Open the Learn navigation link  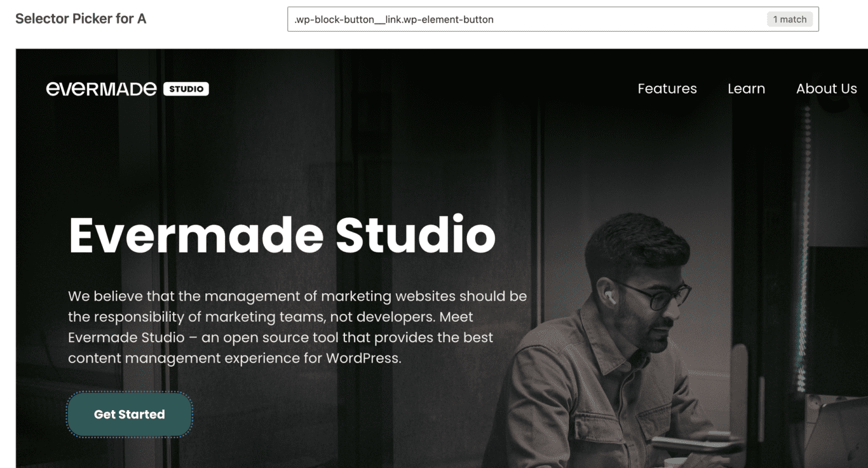746,89
